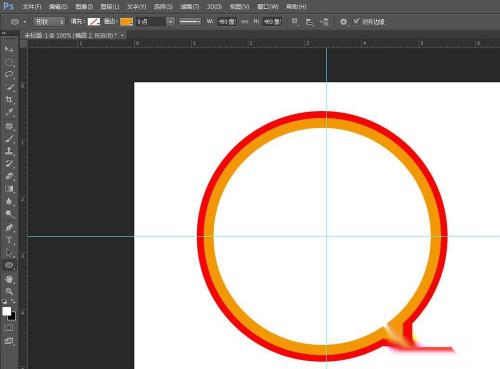This screenshot has height=369, width=500.
Task: Change the screen mode
Action: [9, 341]
